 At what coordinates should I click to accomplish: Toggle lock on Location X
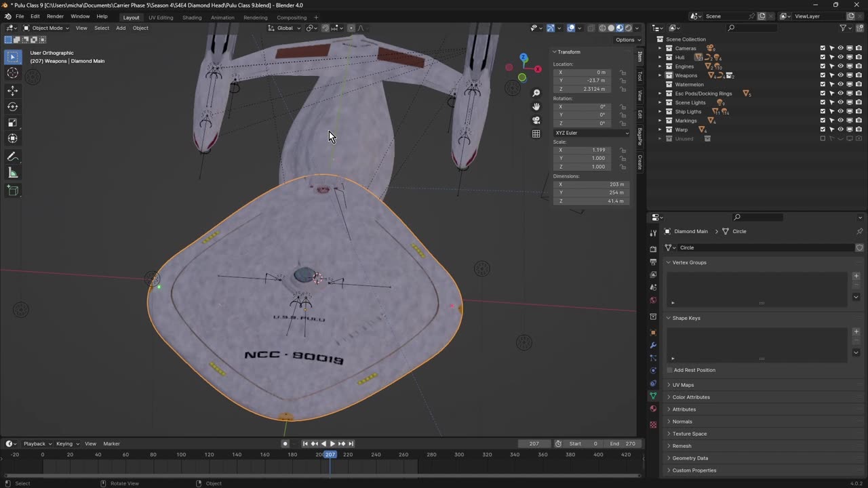tap(623, 73)
